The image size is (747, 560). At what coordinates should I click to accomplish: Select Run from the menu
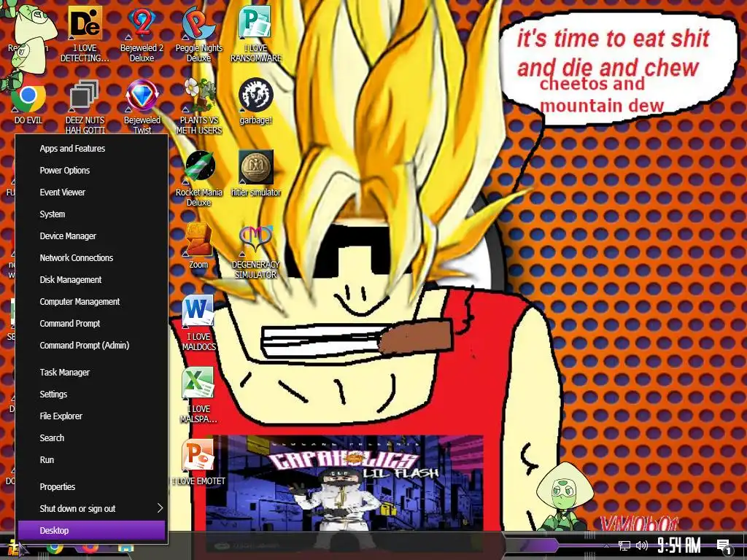point(91,460)
